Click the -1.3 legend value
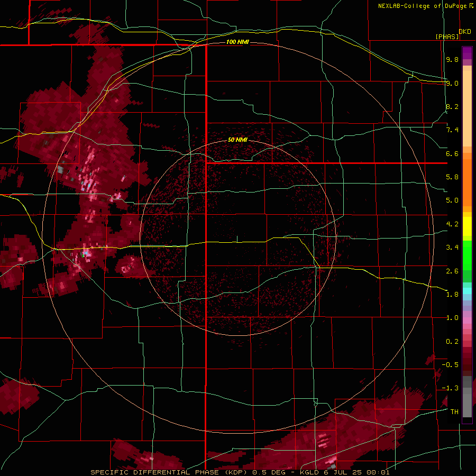Viewport: 476px width, 476px height. pyautogui.click(x=450, y=388)
